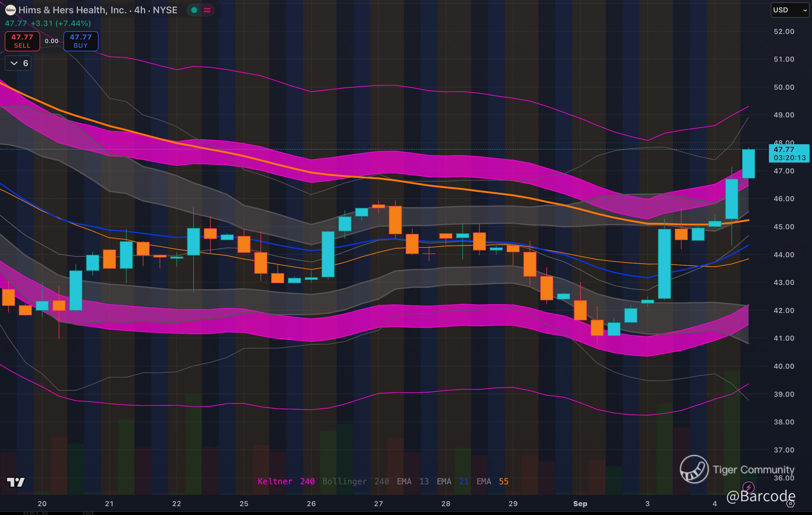Viewport: 812px width, 515px height.
Task: Click the pink wavy data-mode icon
Action: (x=207, y=10)
